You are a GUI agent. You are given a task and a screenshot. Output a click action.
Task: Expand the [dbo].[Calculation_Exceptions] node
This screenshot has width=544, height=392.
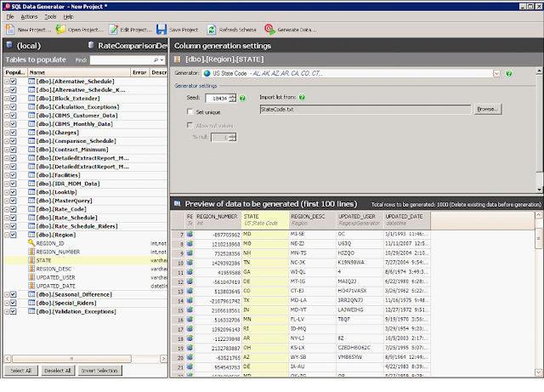7,107
